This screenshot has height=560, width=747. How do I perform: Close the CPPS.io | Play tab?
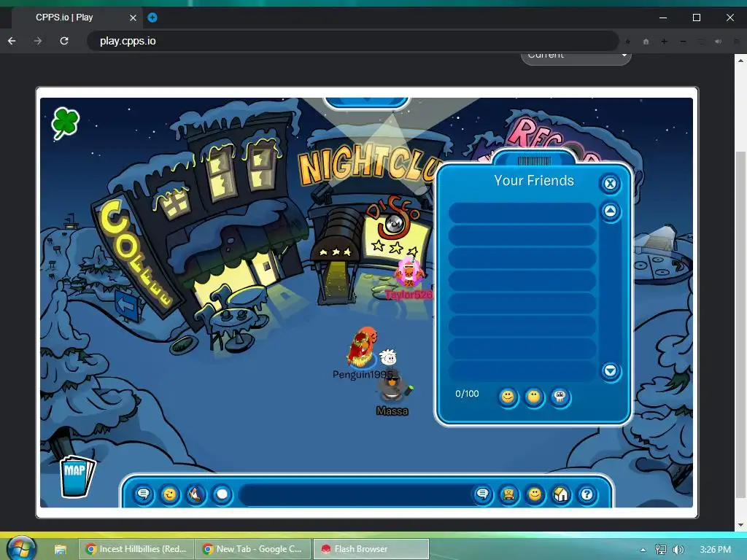[x=133, y=17]
